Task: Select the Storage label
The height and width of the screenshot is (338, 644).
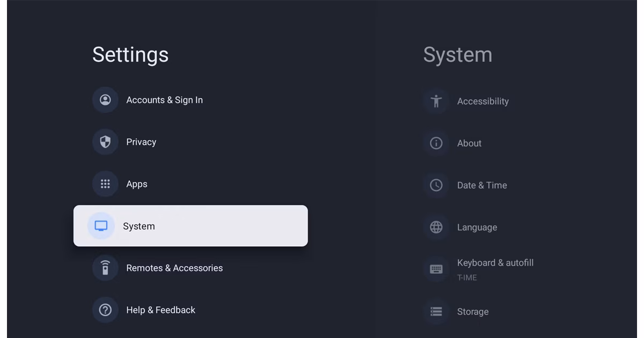Action: (x=473, y=312)
